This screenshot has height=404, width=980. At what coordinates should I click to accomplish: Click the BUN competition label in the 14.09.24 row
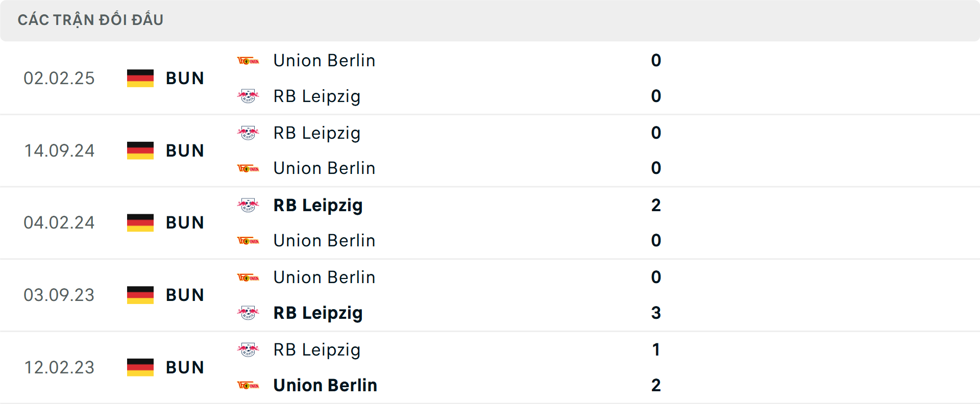click(x=185, y=150)
